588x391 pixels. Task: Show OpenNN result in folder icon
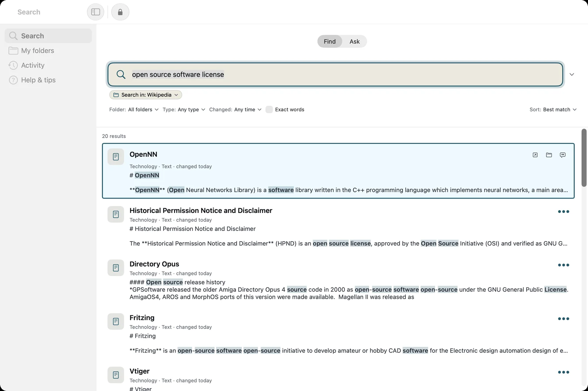click(549, 155)
